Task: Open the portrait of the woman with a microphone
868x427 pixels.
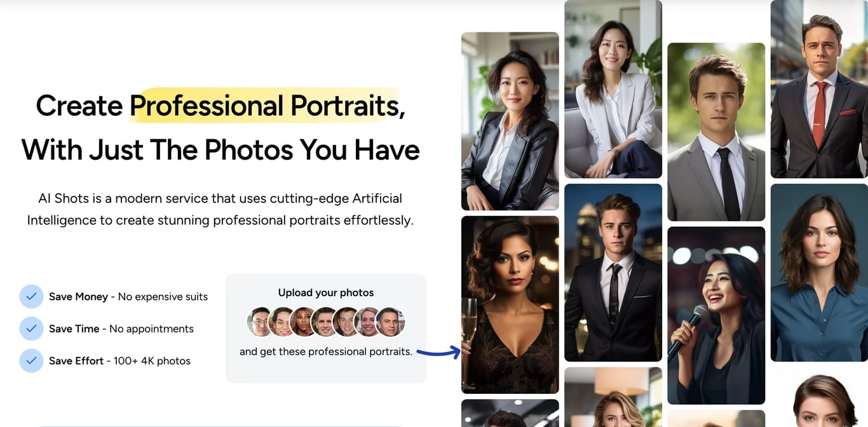Action: coord(716,315)
